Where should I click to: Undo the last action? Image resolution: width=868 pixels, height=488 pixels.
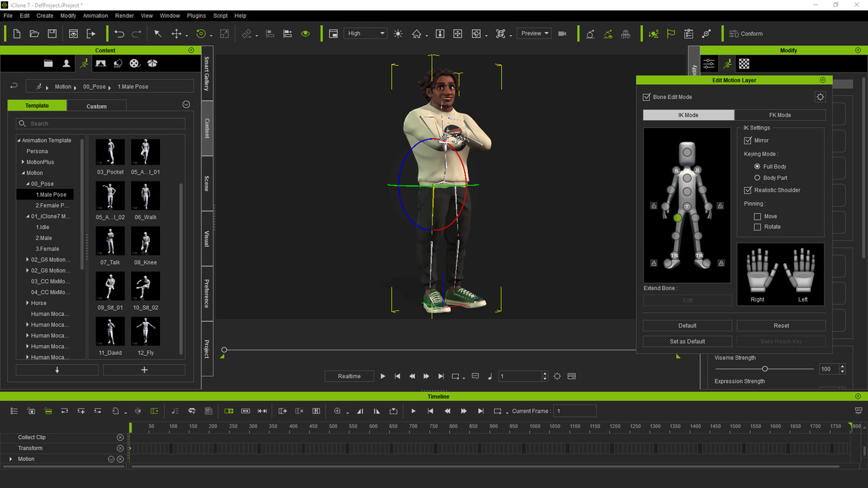(119, 34)
